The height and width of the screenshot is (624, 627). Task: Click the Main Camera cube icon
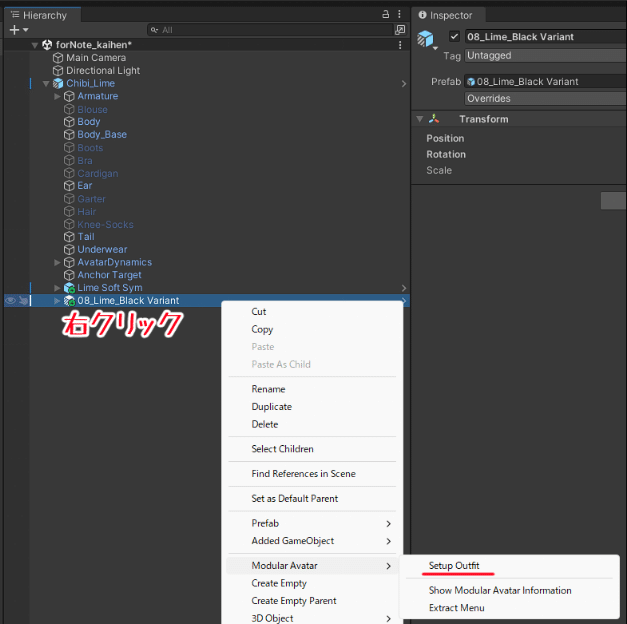click(x=58, y=58)
